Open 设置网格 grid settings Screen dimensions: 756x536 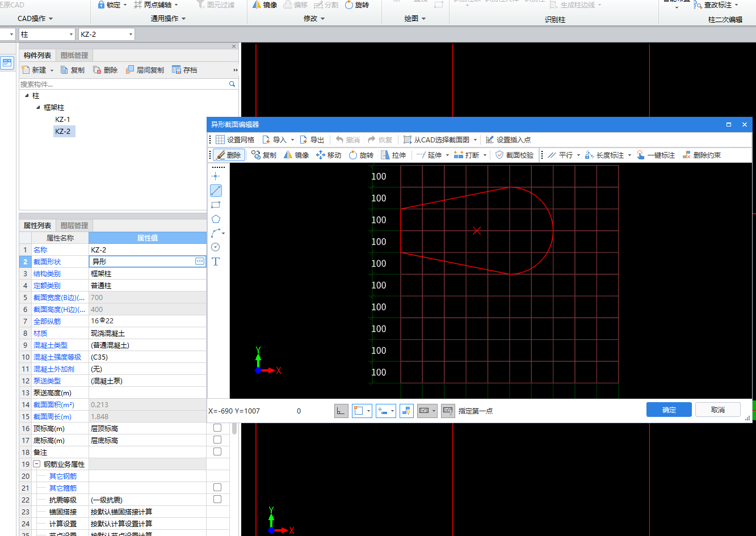tap(235, 140)
